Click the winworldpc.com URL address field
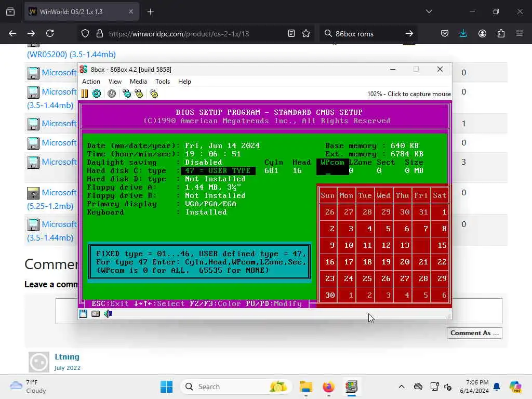 pyautogui.click(x=179, y=34)
